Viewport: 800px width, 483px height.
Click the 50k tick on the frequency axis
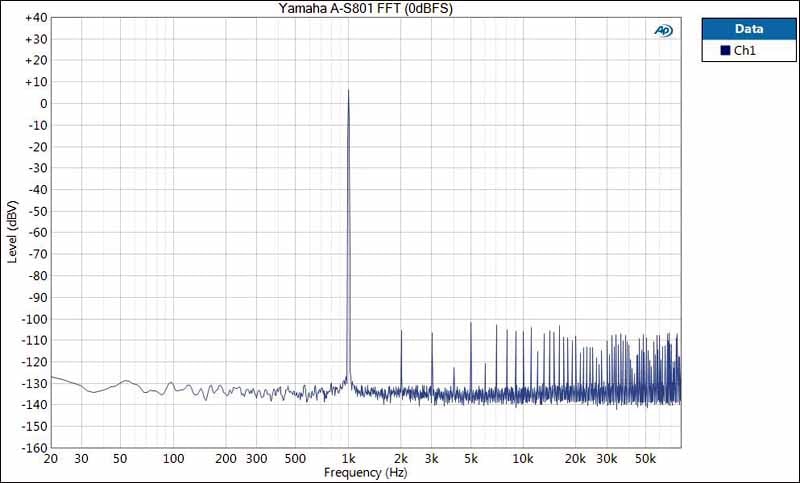[x=646, y=459]
